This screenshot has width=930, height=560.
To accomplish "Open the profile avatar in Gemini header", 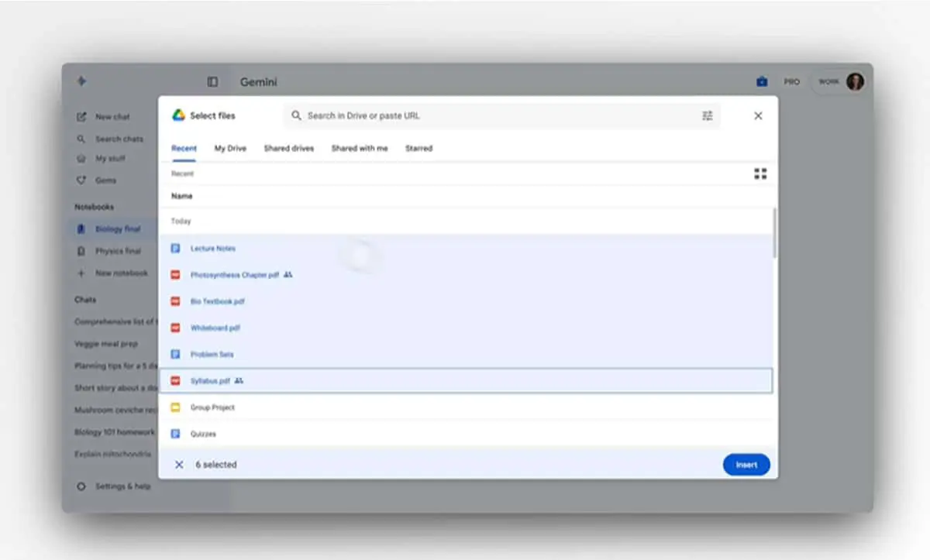I will click(855, 81).
